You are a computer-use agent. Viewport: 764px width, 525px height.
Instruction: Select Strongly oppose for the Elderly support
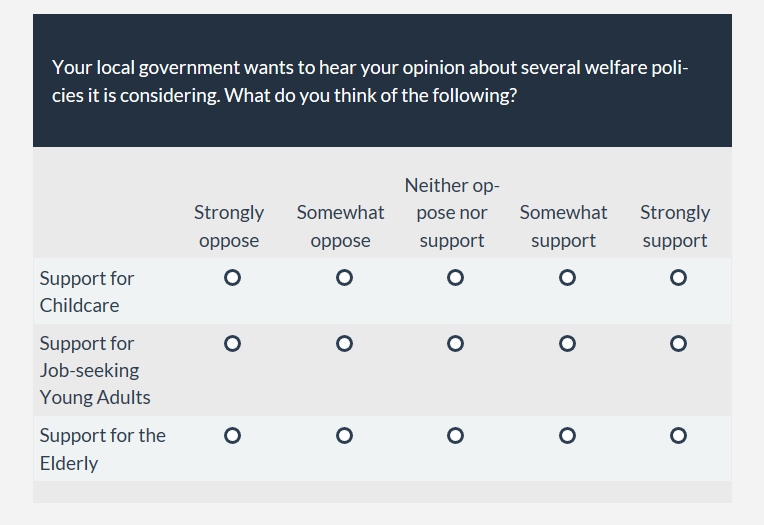point(232,436)
